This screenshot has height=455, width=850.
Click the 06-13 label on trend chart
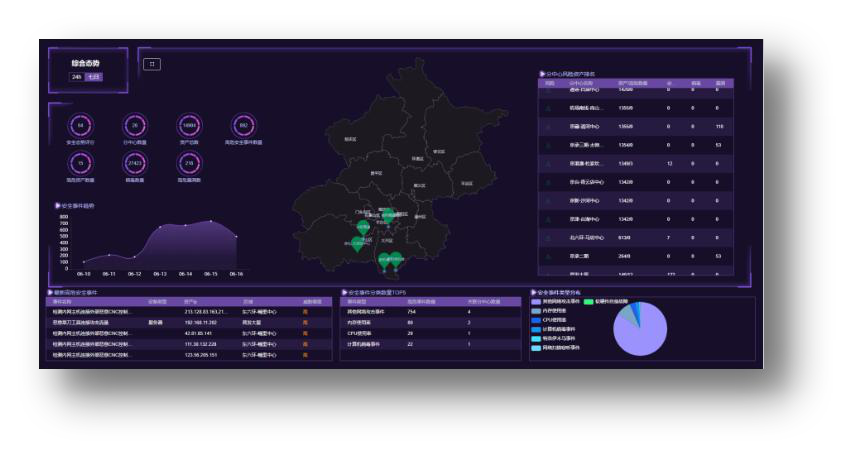[160, 273]
